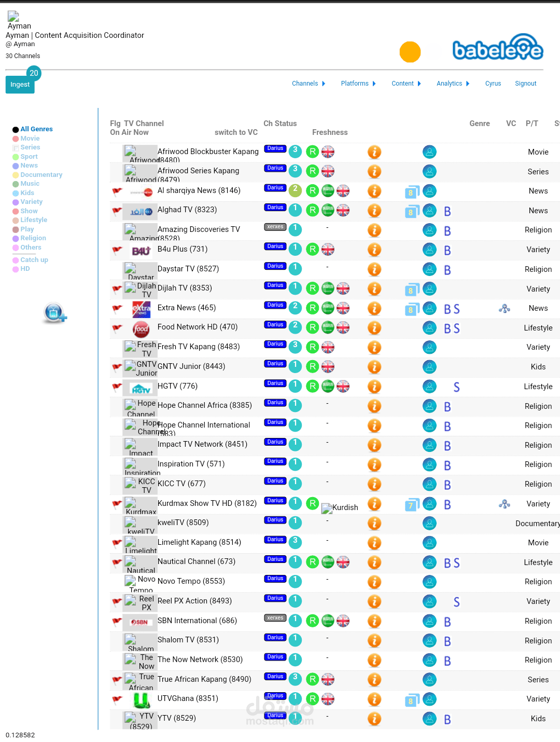
Task: Click the TV Channel column header
Action: click(x=144, y=123)
